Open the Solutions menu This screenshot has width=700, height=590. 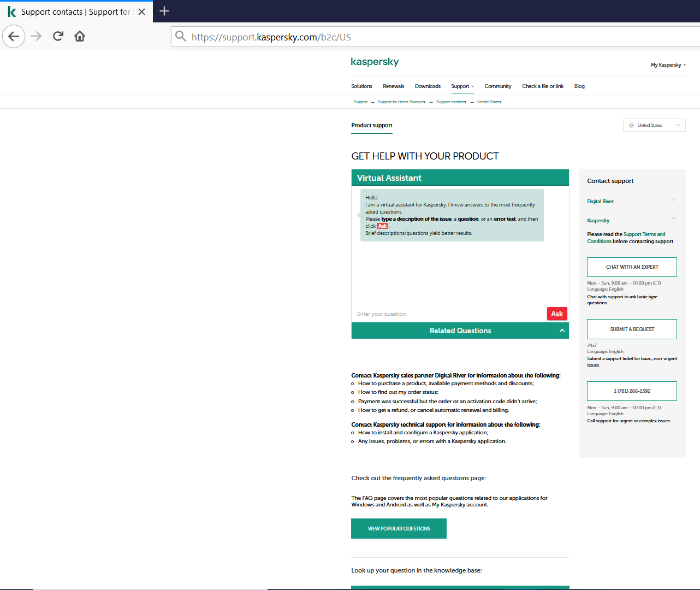361,86
